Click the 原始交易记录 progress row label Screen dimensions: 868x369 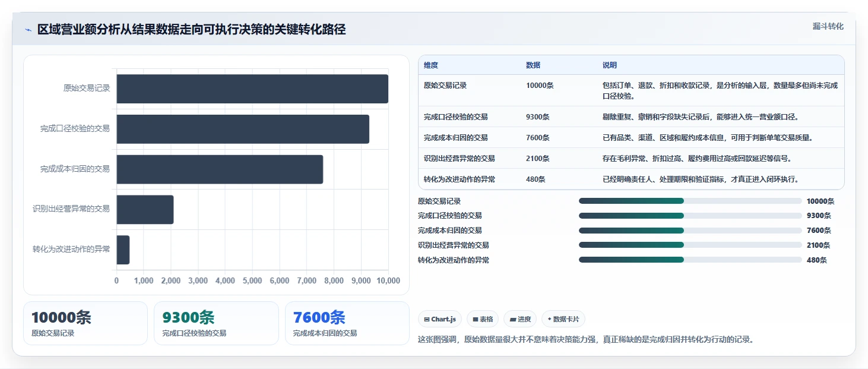pyautogui.click(x=439, y=201)
